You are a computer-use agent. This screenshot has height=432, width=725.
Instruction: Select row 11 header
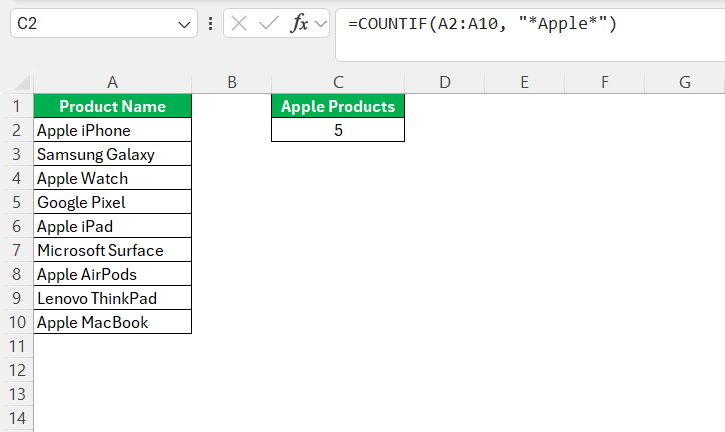[17, 346]
